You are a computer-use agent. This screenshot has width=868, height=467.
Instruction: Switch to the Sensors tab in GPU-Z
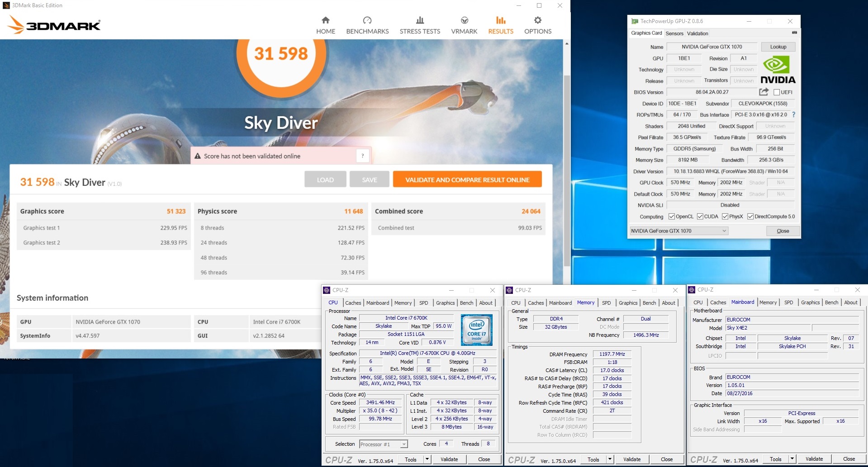tap(674, 33)
